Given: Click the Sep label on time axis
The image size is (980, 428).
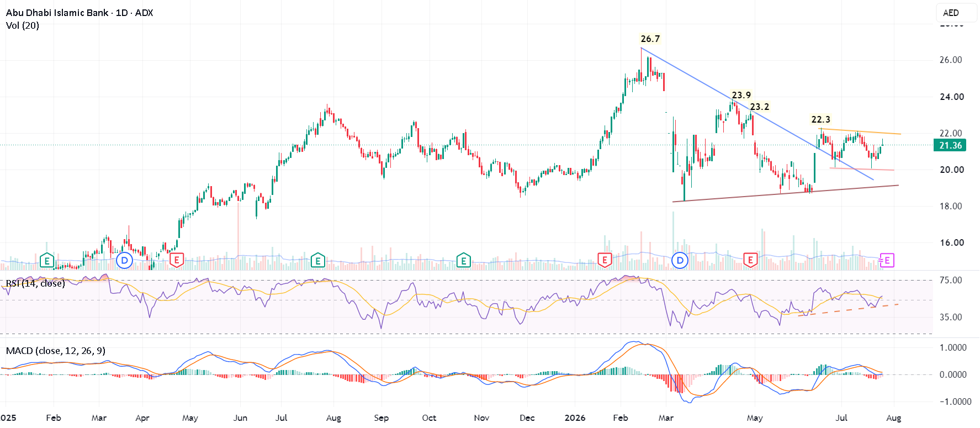Looking at the screenshot, I should [381, 418].
